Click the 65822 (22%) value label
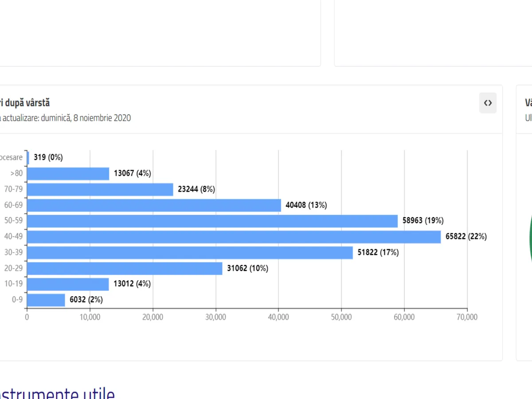The height and width of the screenshot is (399, 532). [466, 237]
